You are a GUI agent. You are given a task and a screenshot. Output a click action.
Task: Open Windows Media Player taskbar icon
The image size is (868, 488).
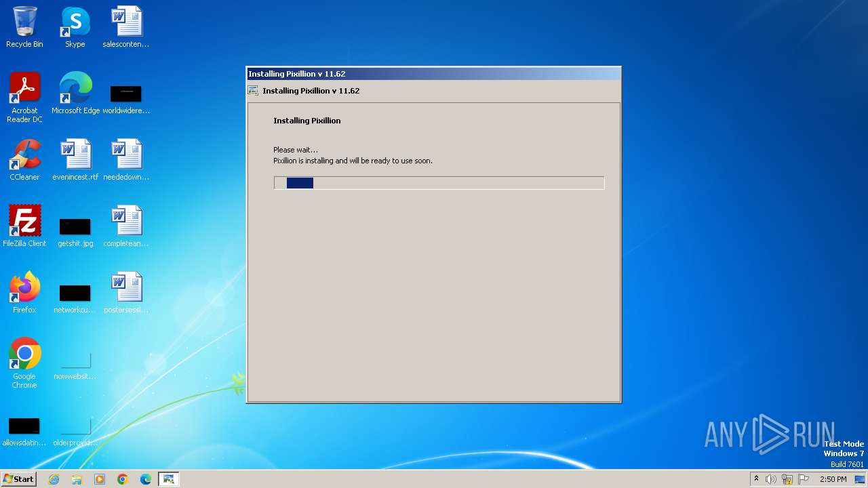(100, 479)
